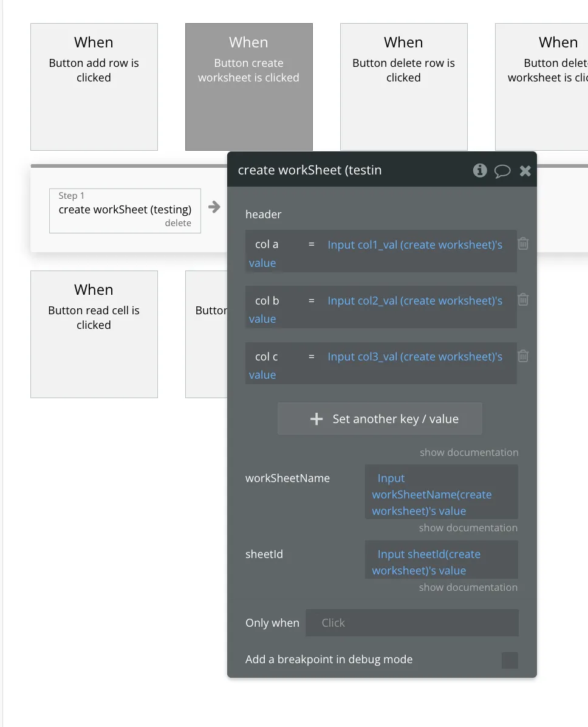Click the plus icon to add key
The image size is (588, 727).
316,419
